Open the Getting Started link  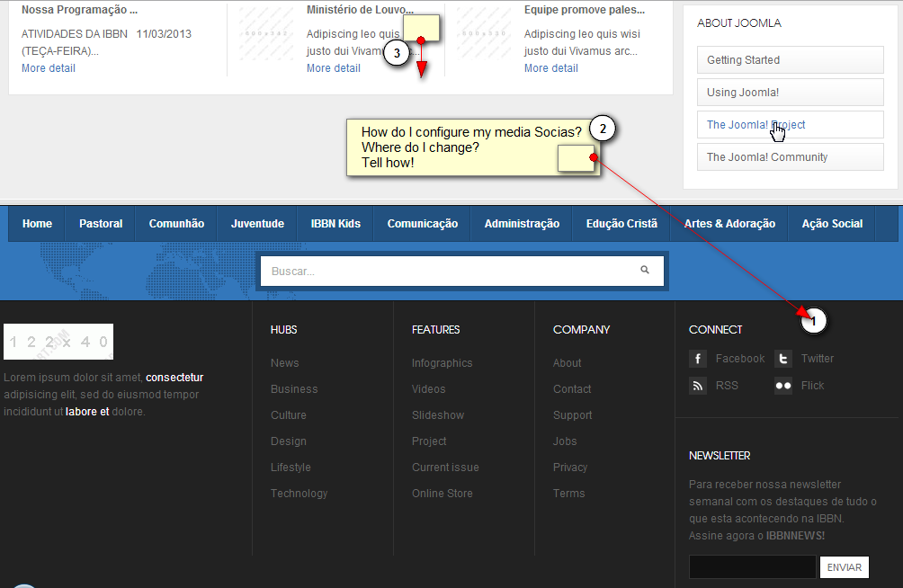(x=790, y=60)
